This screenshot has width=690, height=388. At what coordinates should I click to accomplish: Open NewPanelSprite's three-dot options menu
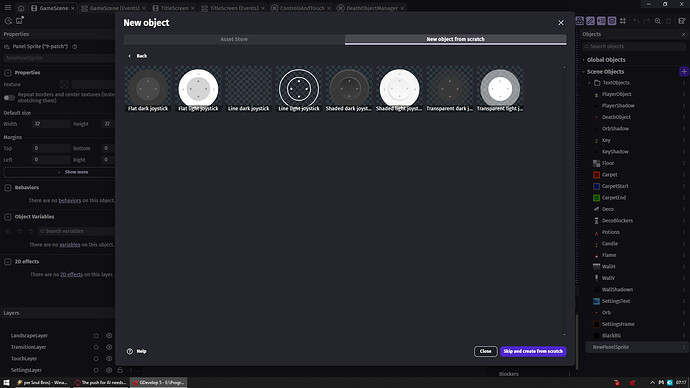coord(683,347)
